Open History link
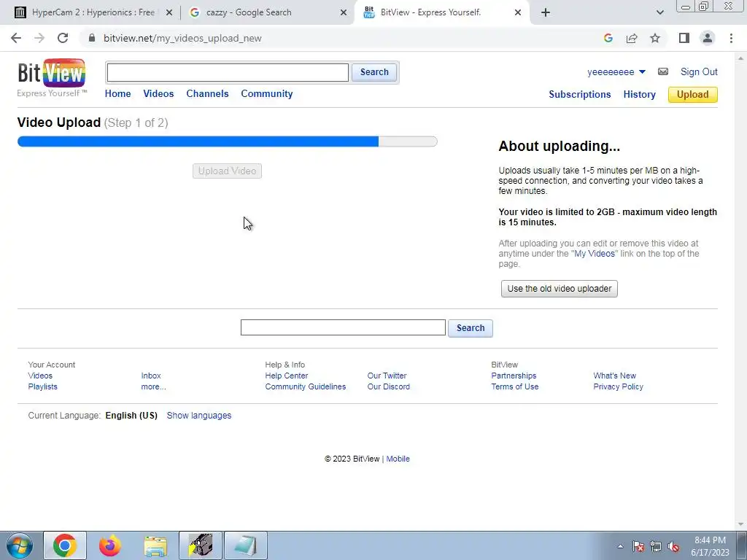The width and height of the screenshot is (747, 560). (x=639, y=94)
